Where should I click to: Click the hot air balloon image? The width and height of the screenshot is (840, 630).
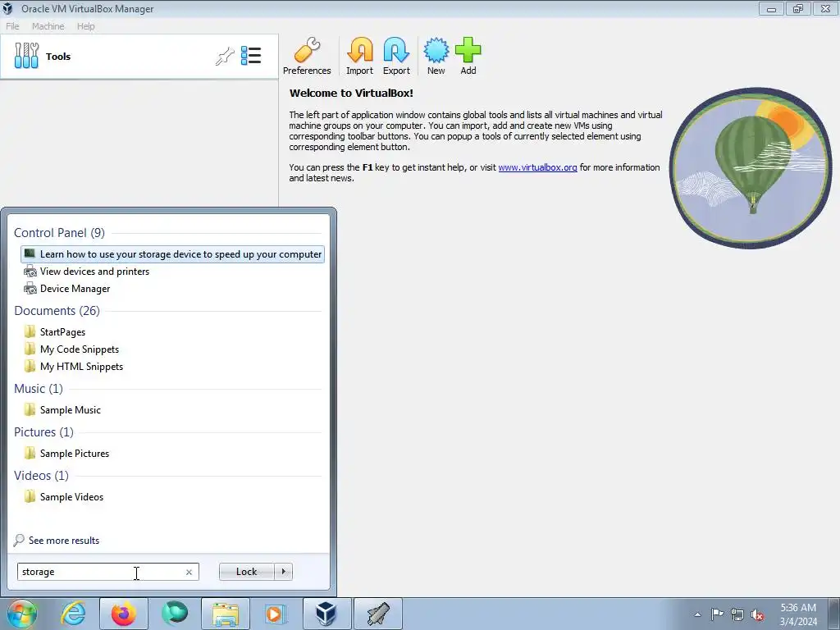[751, 168]
